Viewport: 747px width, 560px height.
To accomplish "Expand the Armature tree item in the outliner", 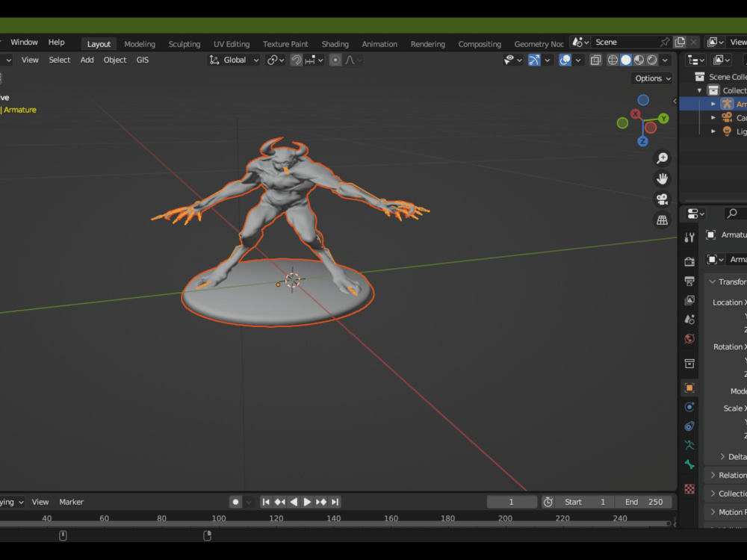I will [713, 104].
